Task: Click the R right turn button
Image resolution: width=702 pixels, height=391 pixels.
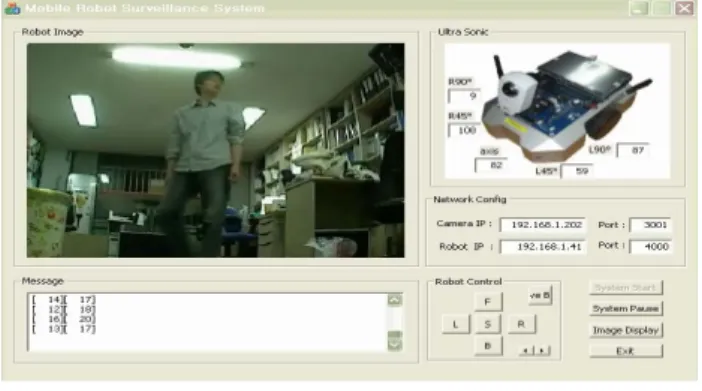Action: coord(521,324)
